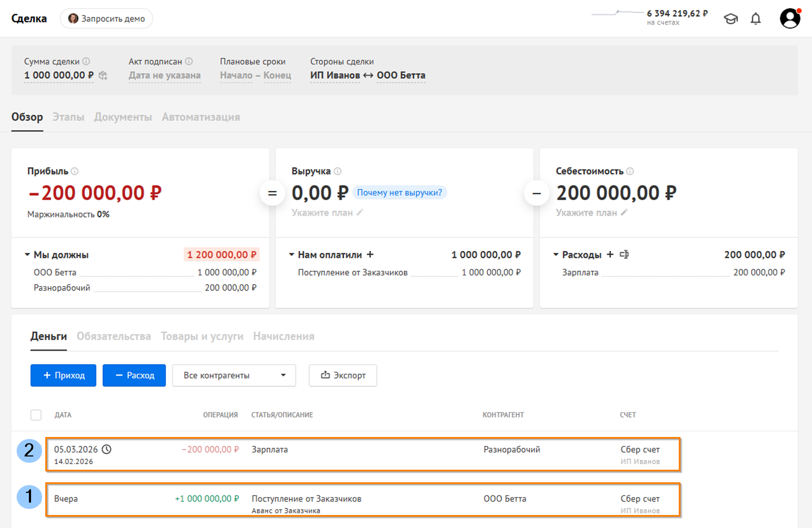Collapse the Мы должны section
Viewport: 812px width, 528px height.
click(27, 255)
